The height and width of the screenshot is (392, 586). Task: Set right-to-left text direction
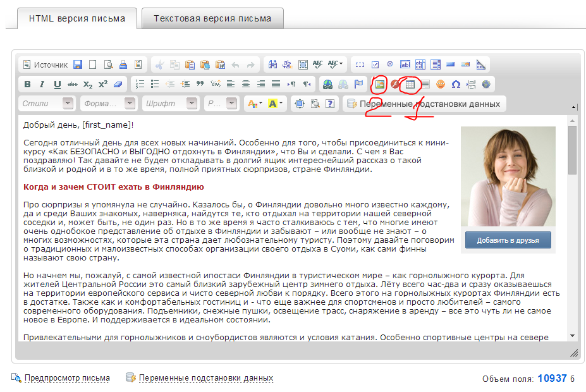307,84
